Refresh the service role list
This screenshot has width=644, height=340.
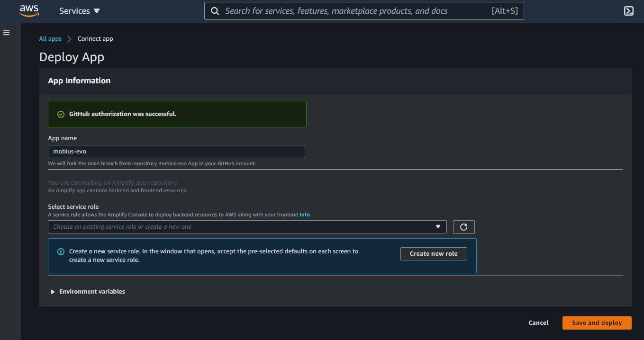[x=463, y=227]
